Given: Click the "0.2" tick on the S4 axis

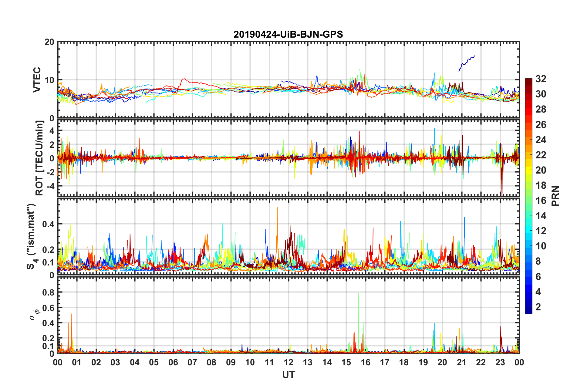Looking at the screenshot, I should tap(48, 250).
